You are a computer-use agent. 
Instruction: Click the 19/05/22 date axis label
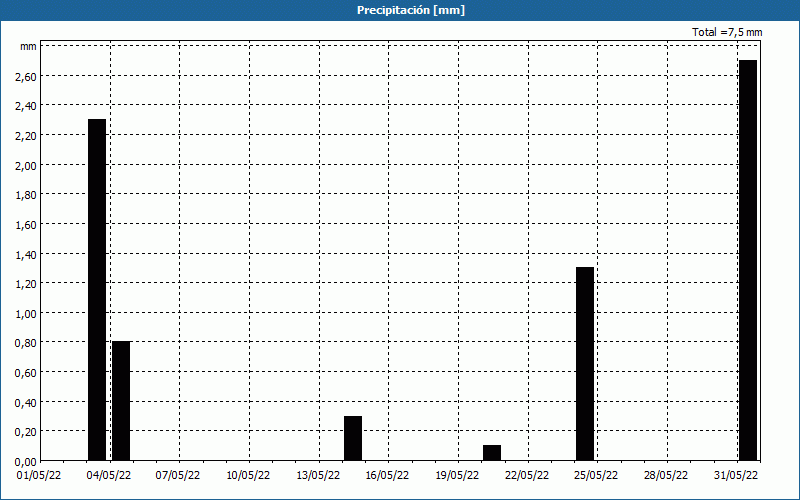click(459, 476)
